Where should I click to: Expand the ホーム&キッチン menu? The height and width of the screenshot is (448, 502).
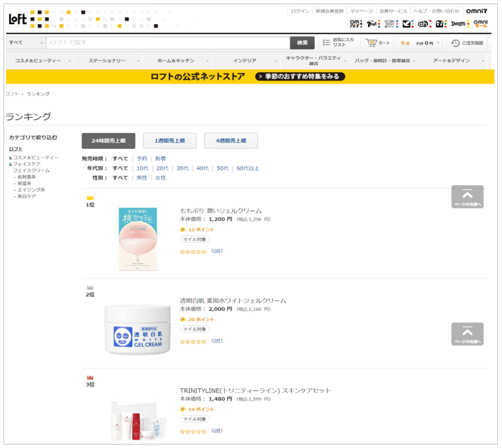coord(178,60)
